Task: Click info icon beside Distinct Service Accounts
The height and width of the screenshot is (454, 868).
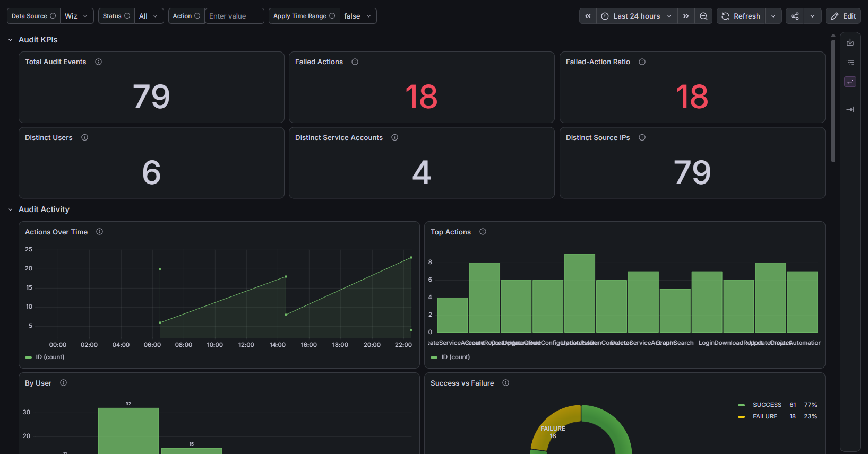Action: pos(394,137)
